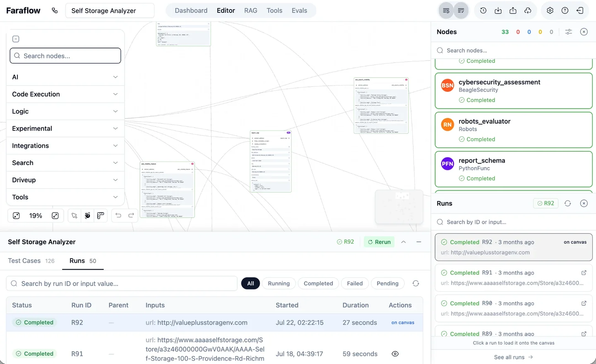Collapse bottom panel with chevron up
This screenshot has height=364, width=596.
point(404,242)
